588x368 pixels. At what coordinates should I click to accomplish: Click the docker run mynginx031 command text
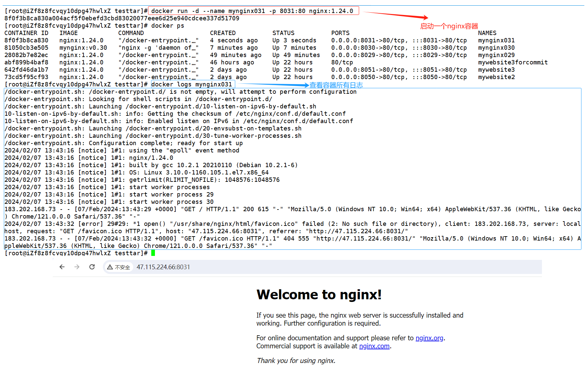(x=252, y=11)
